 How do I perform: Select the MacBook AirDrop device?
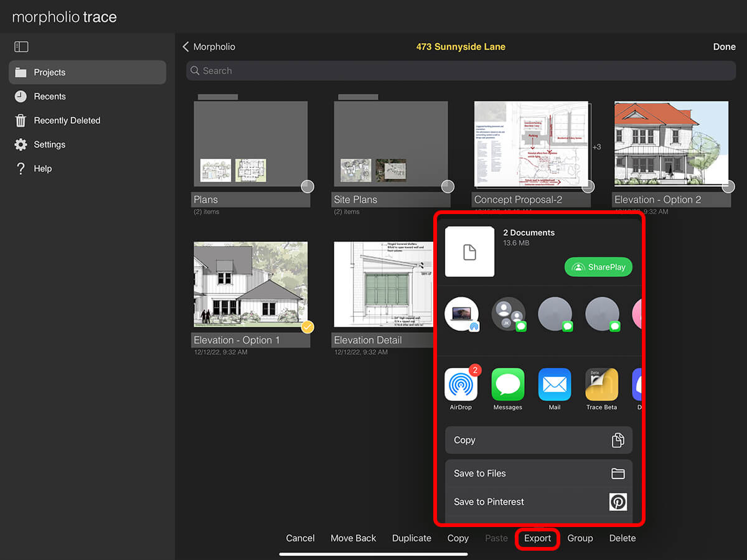(461, 314)
